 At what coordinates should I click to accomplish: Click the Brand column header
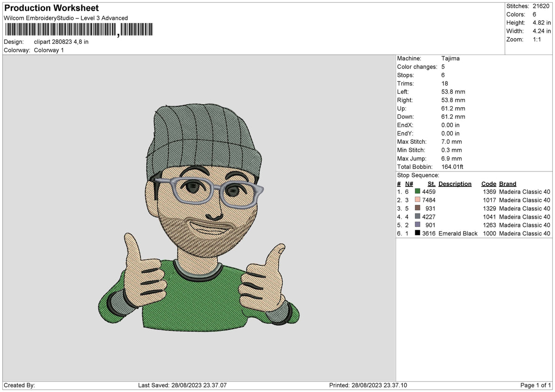pos(508,184)
